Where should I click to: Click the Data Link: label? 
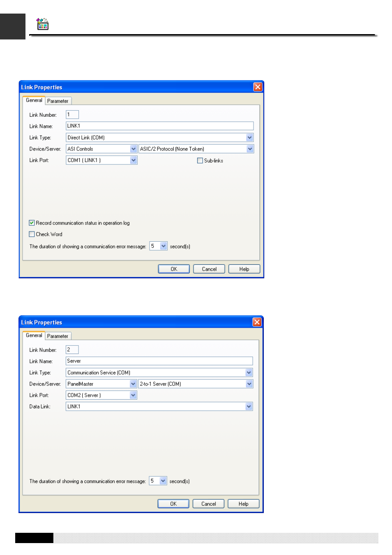40,407
